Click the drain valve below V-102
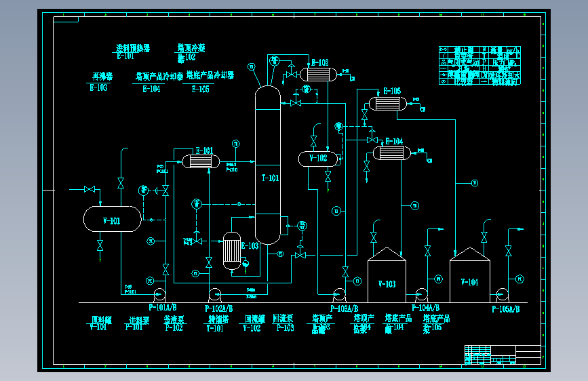 click(328, 176)
